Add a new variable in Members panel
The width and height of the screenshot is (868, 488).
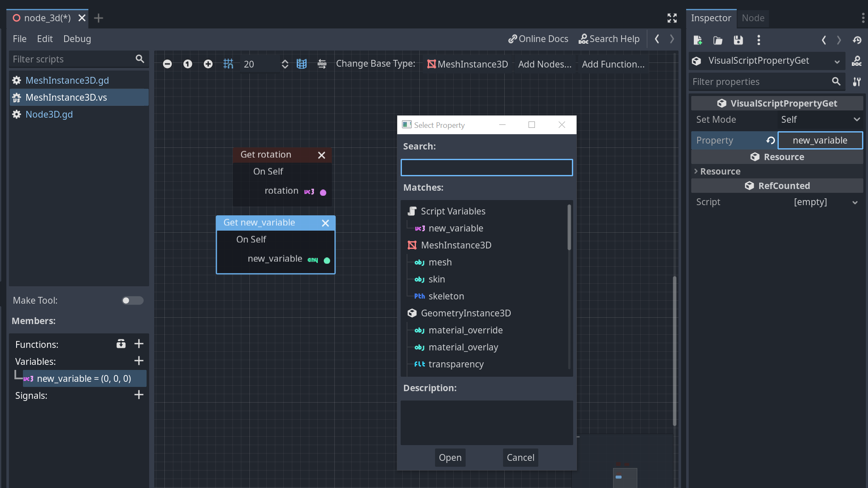pyautogui.click(x=139, y=361)
